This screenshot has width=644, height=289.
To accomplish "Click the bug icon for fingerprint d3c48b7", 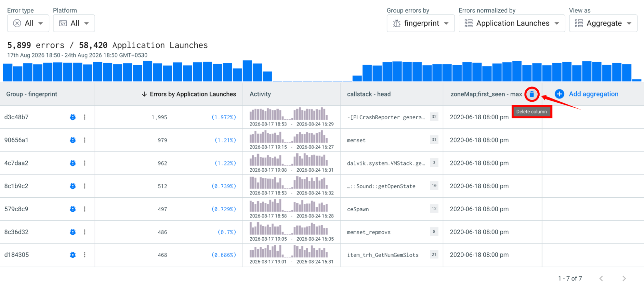I will pos(73,117).
